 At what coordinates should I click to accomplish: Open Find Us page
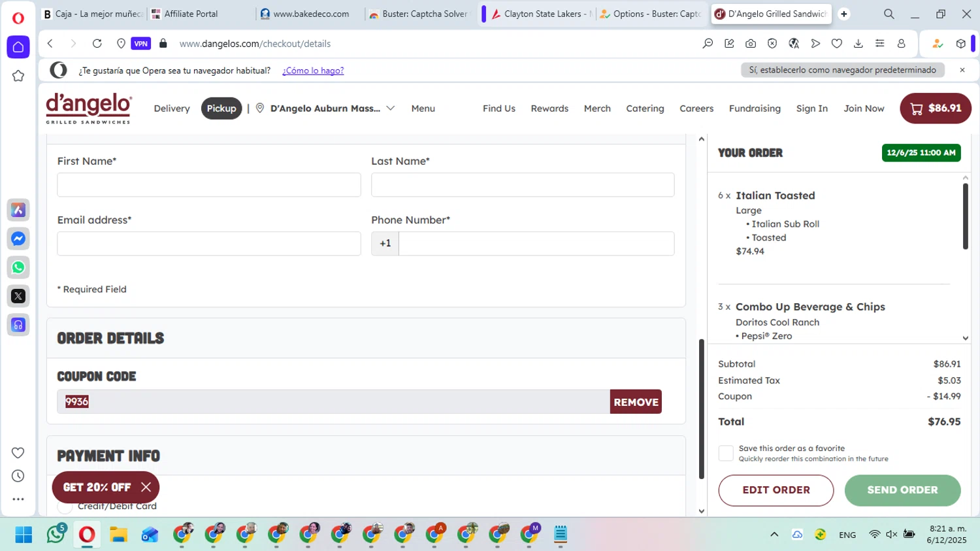click(x=499, y=109)
